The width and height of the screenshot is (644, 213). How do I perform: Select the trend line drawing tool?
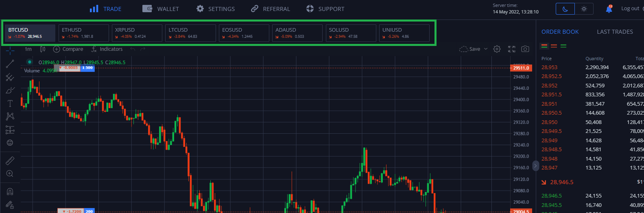[x=10, y=64]
